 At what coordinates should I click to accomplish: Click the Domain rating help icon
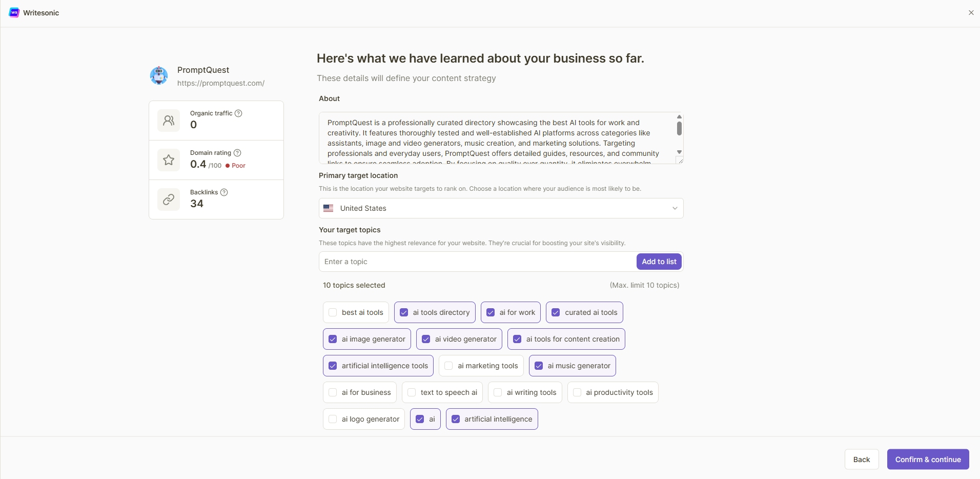point(237,153)
